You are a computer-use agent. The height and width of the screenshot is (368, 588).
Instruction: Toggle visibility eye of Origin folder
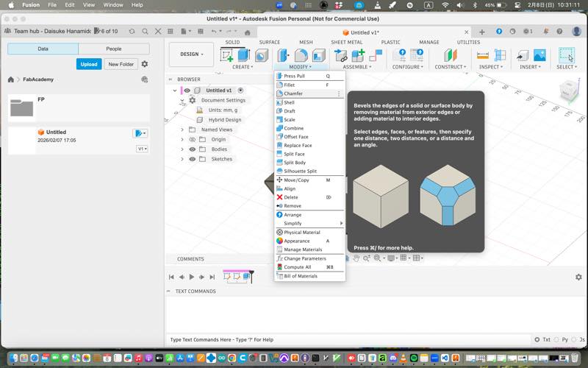(193, 139)
